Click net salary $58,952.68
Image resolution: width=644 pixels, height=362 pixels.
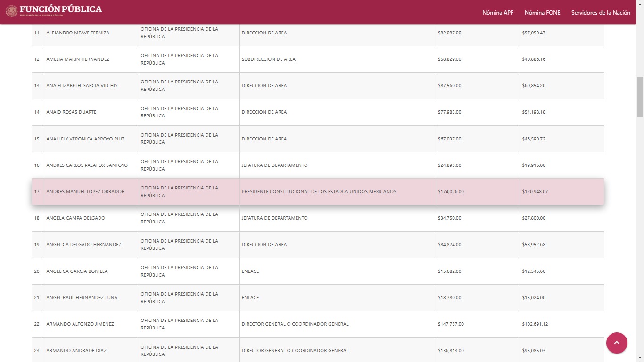tap(534, 245)
